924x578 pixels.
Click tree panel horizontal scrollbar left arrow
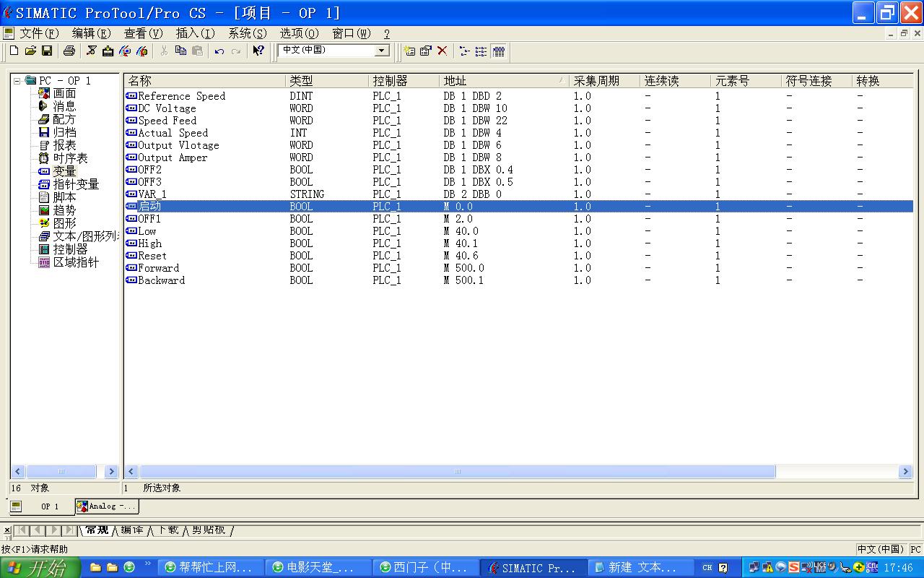click(18, 472)
